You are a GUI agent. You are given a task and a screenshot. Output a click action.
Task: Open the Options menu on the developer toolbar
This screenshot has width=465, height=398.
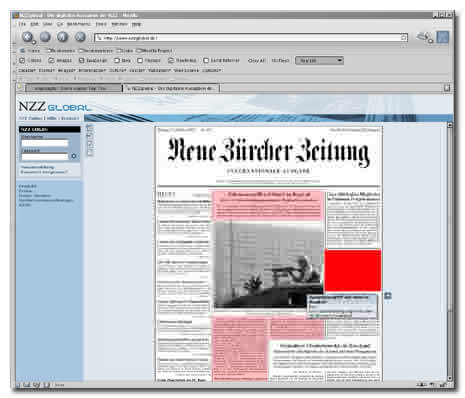coord(212,70)
